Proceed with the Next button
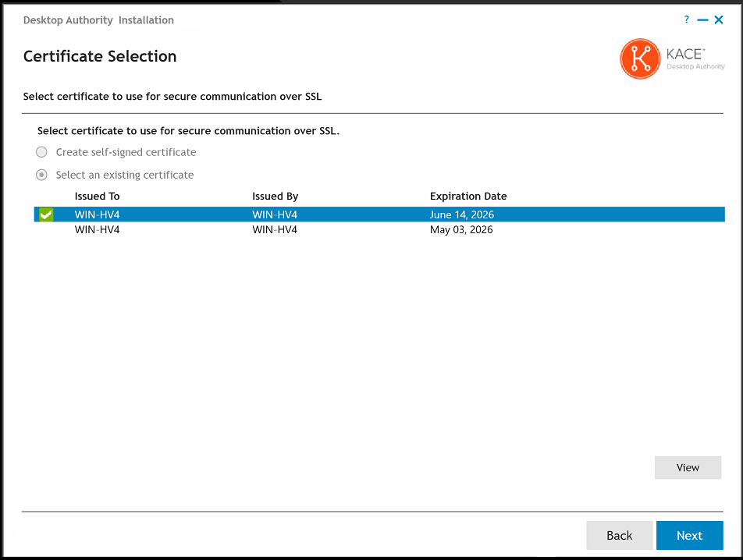The image size is (743, 560). click(x=689, y=535)
